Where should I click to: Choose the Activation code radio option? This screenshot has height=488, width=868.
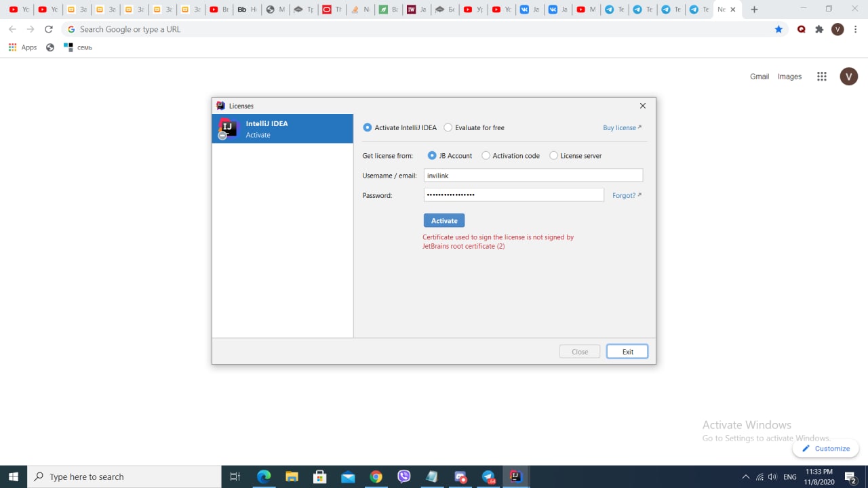[486, 156]
